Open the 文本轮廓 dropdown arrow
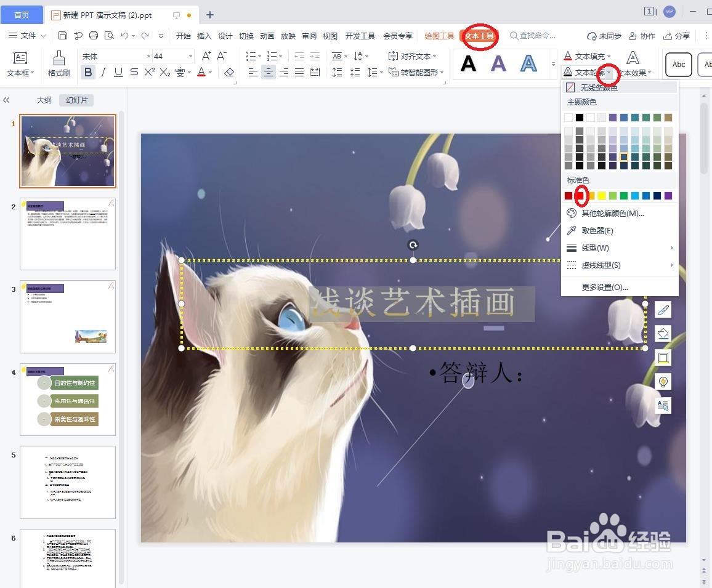This screenshot has width=712, height=588. click(x=609, y=73)
